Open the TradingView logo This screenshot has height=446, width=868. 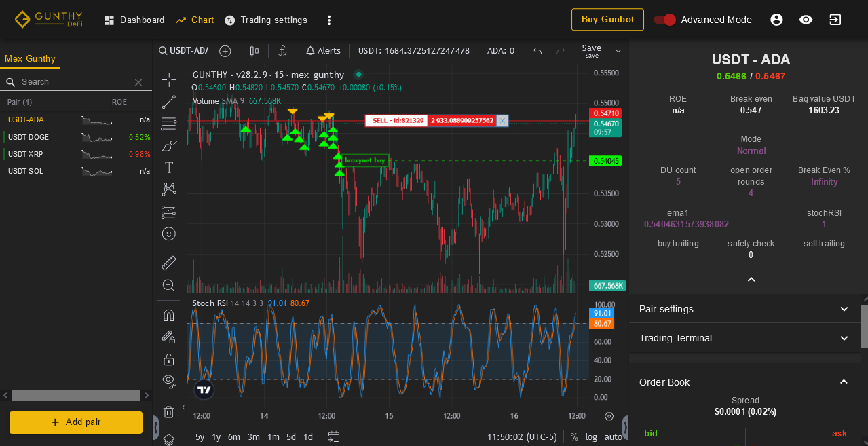(x=204, y=390)
